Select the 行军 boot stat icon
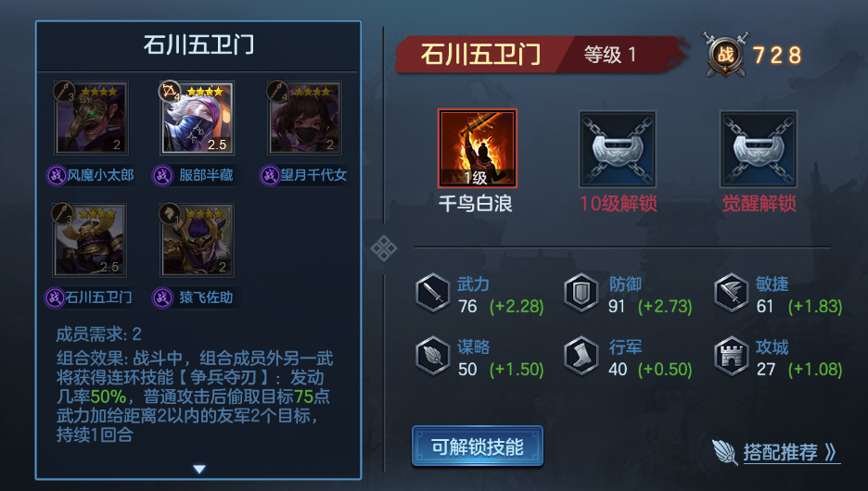868x491 pixels. click(x=581, y=356)
